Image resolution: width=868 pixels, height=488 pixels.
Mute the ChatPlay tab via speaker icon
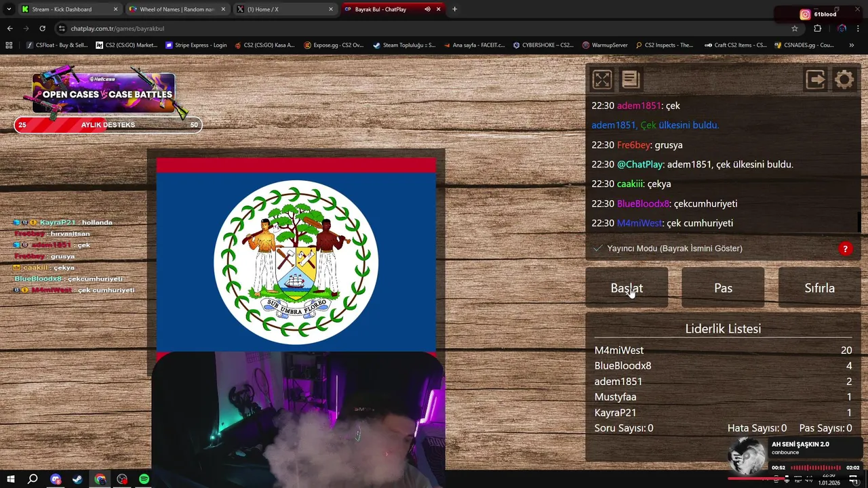427,9
